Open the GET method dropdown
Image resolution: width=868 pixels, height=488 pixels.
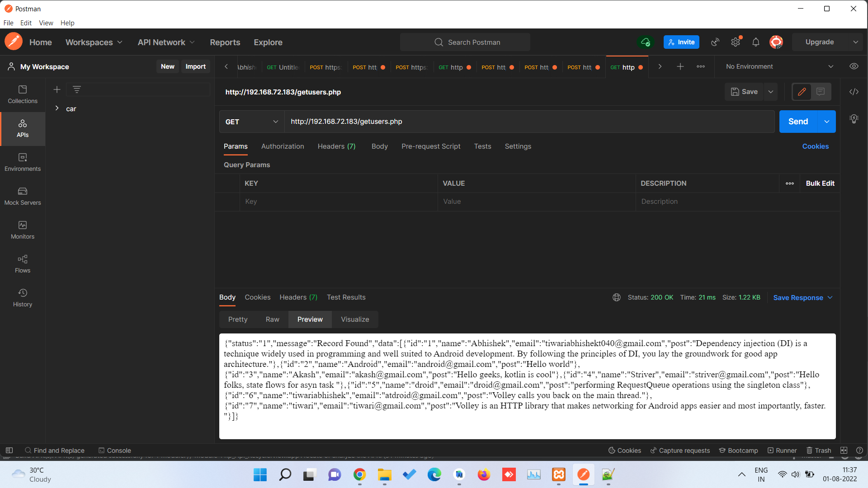coord(252,122)
